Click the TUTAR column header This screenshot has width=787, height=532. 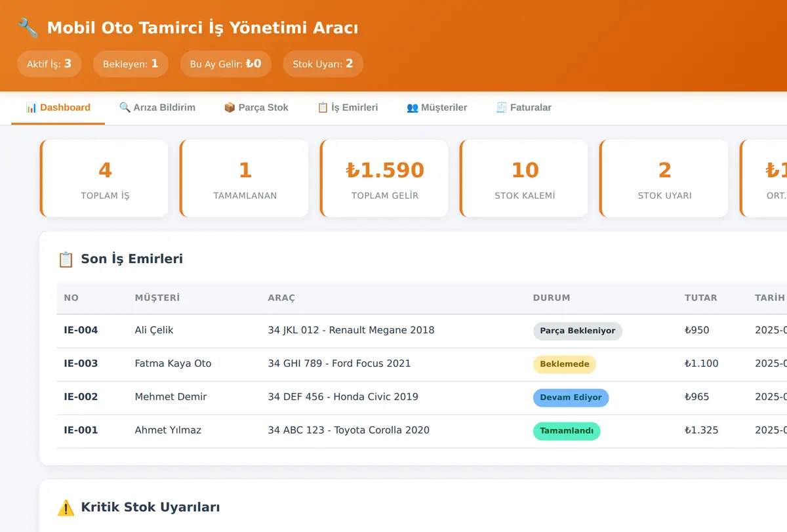[x=701, y=298]
